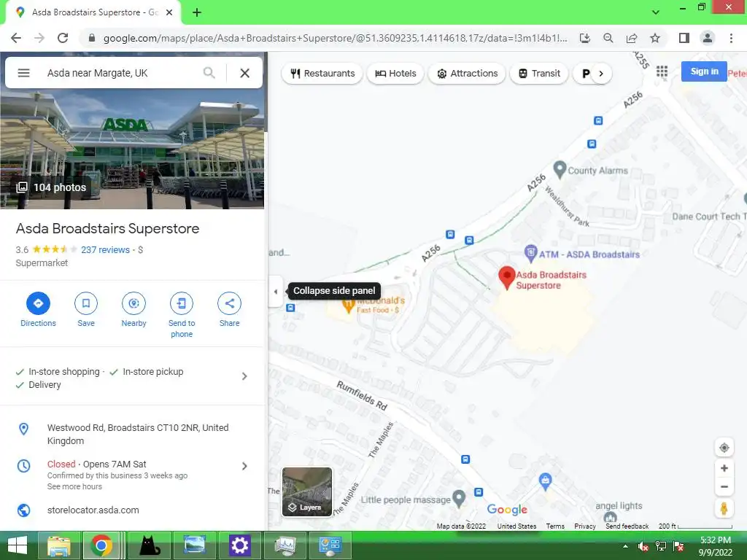Click the bus stop icon near Rumfields Rd

click(465, 459)
